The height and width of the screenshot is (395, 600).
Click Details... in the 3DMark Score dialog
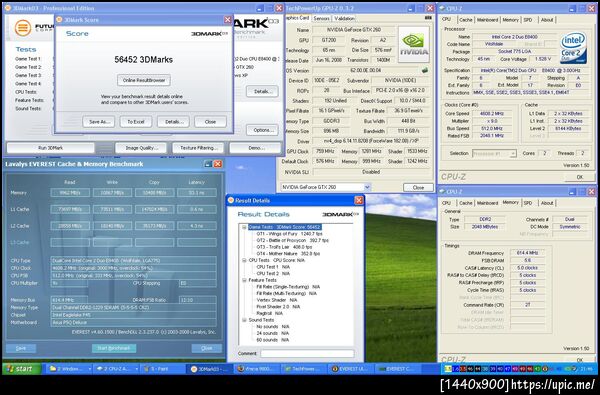tap(173, 122)
